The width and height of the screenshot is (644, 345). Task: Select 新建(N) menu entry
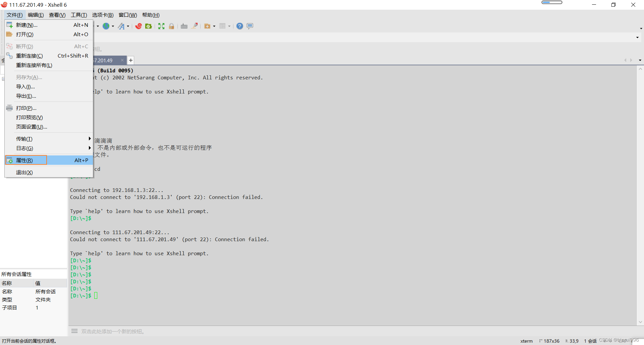pyautogui.click(x=49, y=25)
